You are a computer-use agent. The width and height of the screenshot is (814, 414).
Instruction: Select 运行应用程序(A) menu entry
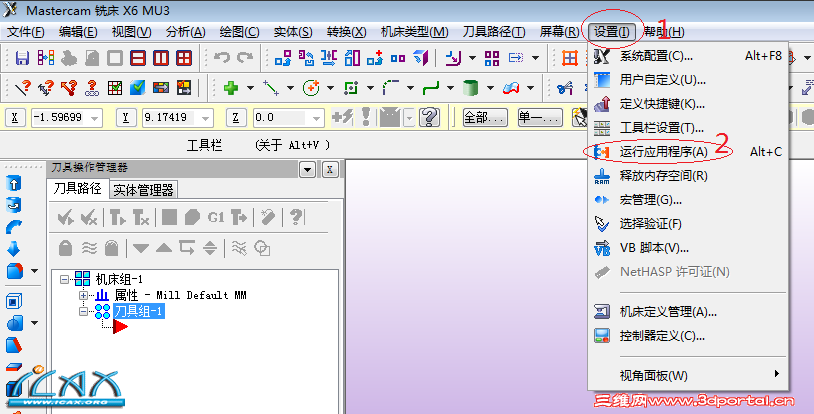[x=687, y=152]
